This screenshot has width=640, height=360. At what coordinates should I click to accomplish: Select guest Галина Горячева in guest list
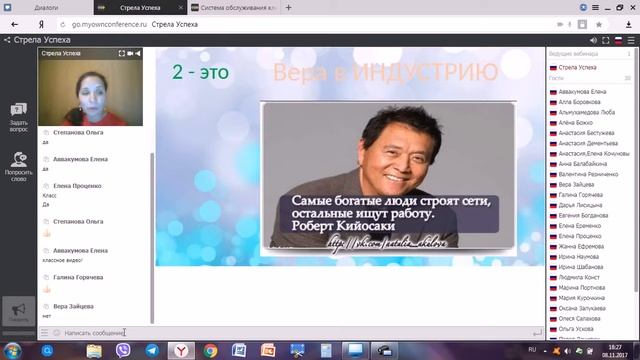[580, 195]
